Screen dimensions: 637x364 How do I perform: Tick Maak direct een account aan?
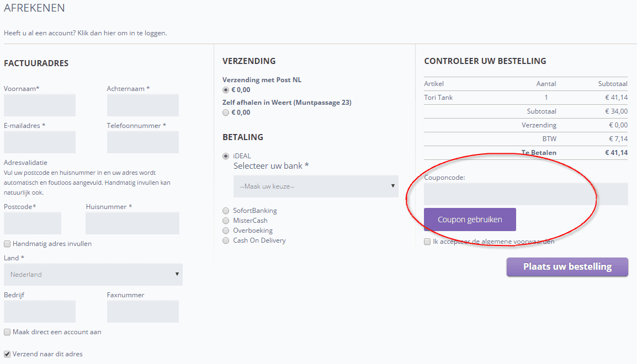[7, 332]
